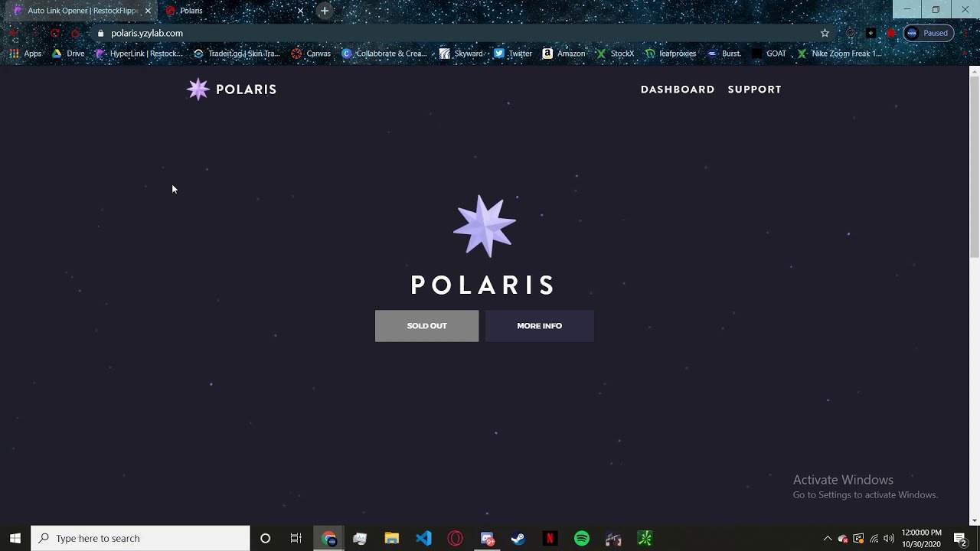The height and width of the screenshot is (551, 980).
Task: Click the page vertical scrollbar thumb
Action: click(x=974, y=166)
